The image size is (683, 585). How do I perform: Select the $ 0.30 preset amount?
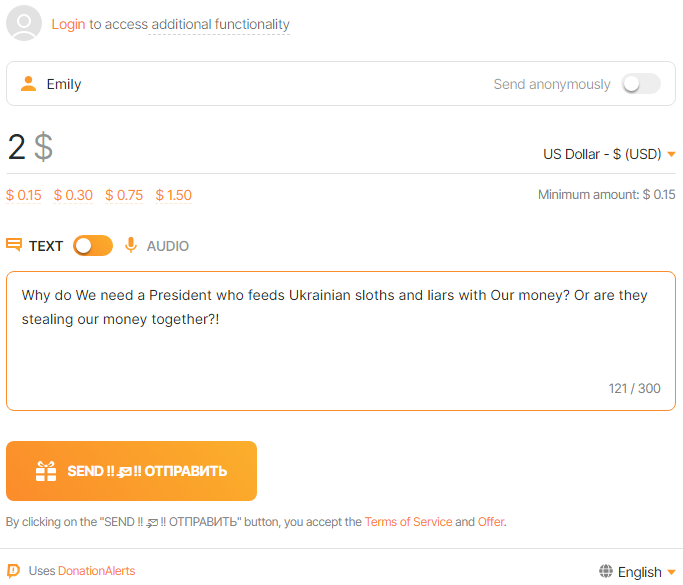pyautogui.click(x=73, y=195)
